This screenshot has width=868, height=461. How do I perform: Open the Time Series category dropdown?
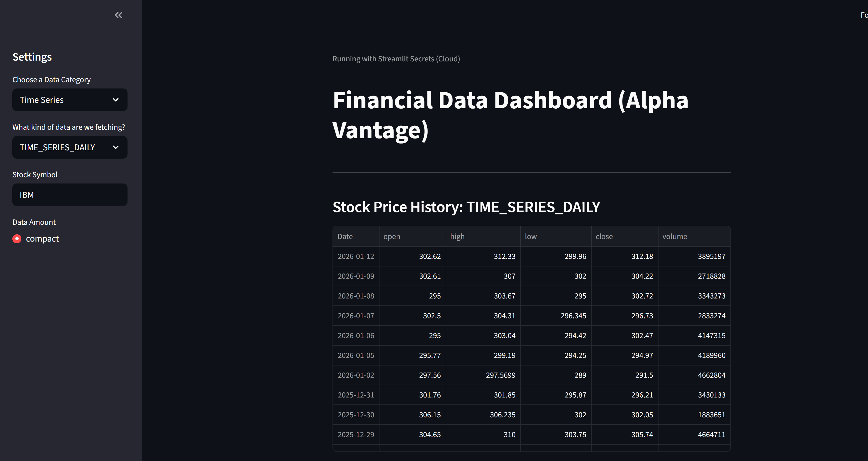70,100
